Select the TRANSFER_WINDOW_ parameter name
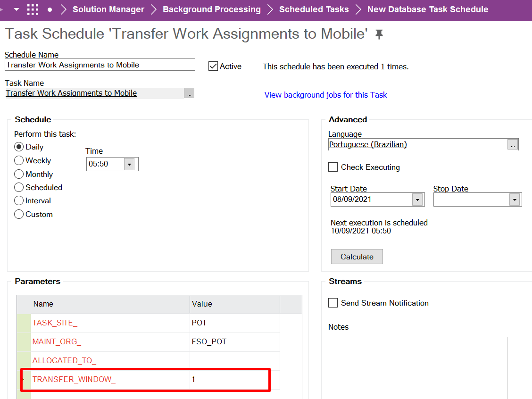This screenshot has height=399, width=532. (74, 379)
